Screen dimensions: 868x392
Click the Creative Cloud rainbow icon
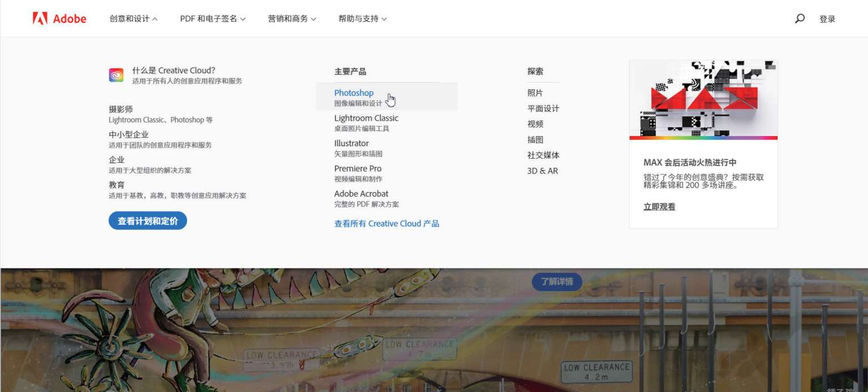tap(116, 75)
